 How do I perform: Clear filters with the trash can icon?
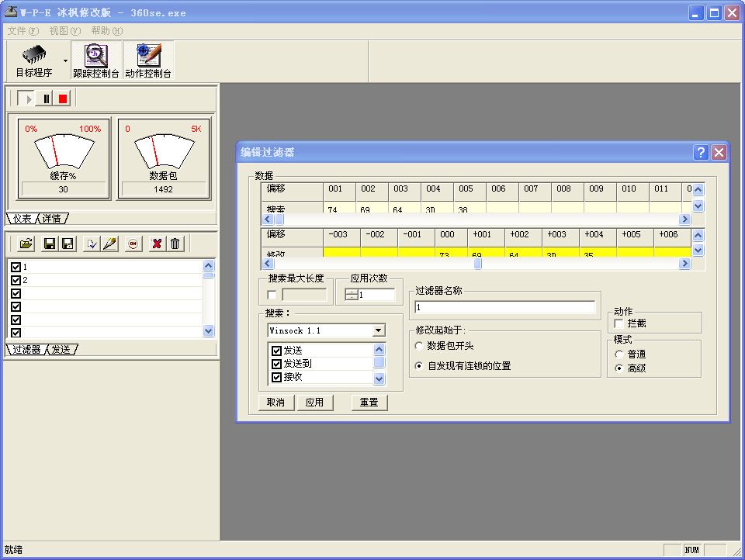[x=175, y=244]
